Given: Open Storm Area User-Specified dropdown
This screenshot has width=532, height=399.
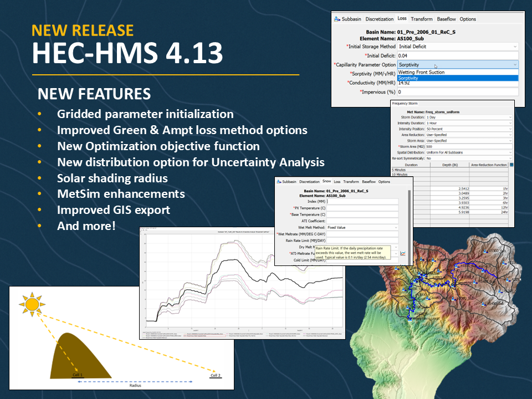Looking at the screenshot, I should (x=469, y=141).
